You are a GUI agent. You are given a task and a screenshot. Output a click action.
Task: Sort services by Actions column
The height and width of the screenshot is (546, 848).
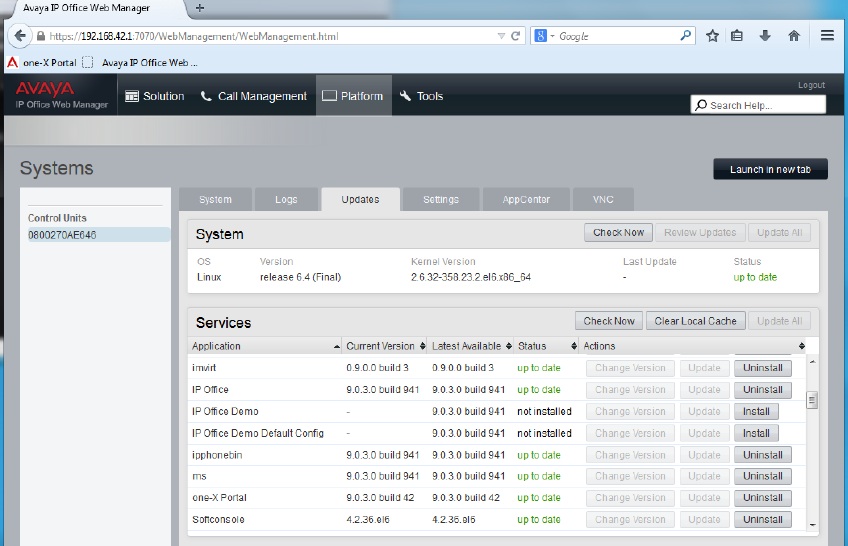[693, 346]
